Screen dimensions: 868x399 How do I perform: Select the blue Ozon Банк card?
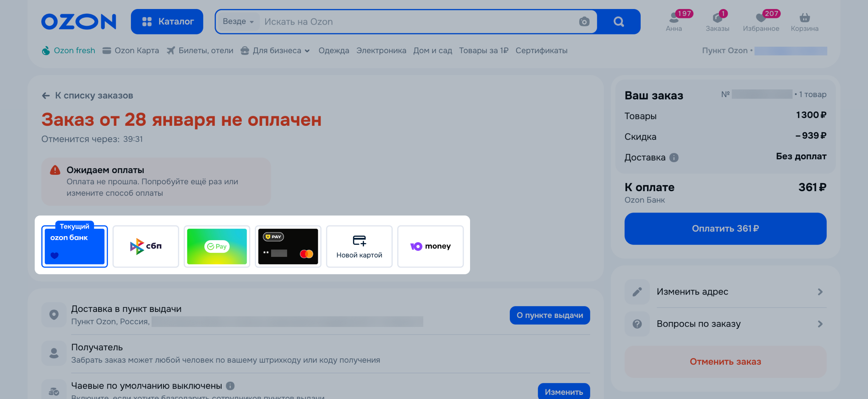(74, 248)
